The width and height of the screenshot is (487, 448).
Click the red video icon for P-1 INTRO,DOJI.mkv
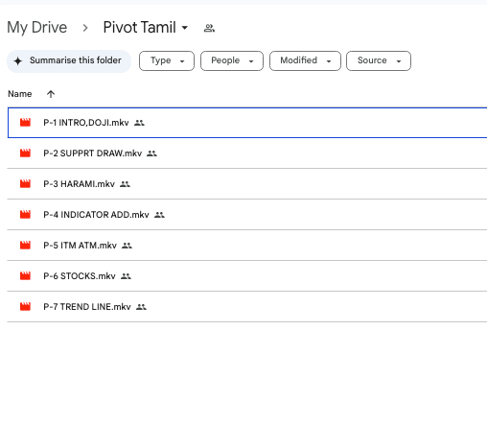coord(25,123)
